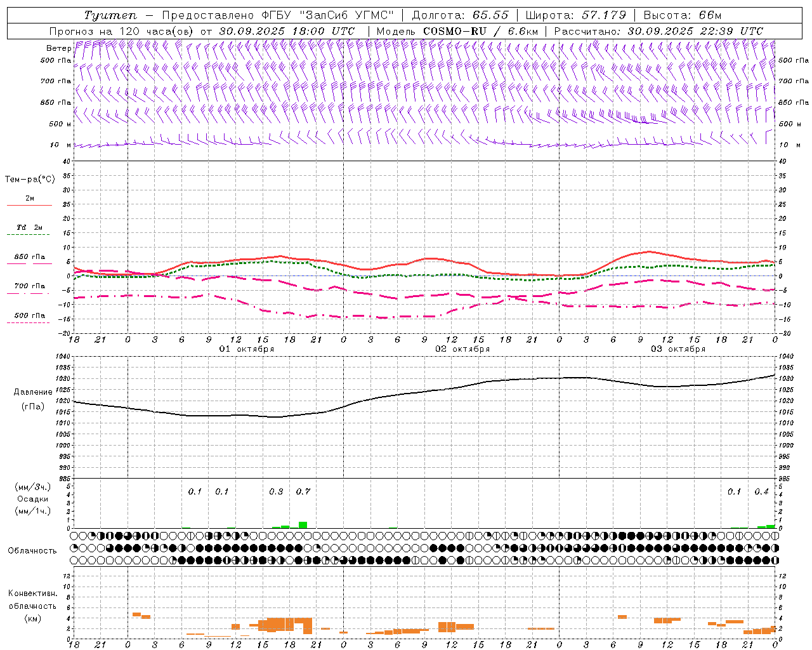The height and width of the screenshot is (650, 812).
Task: Click the "850 гПа" temperature legend label
Action: point(30,257)
